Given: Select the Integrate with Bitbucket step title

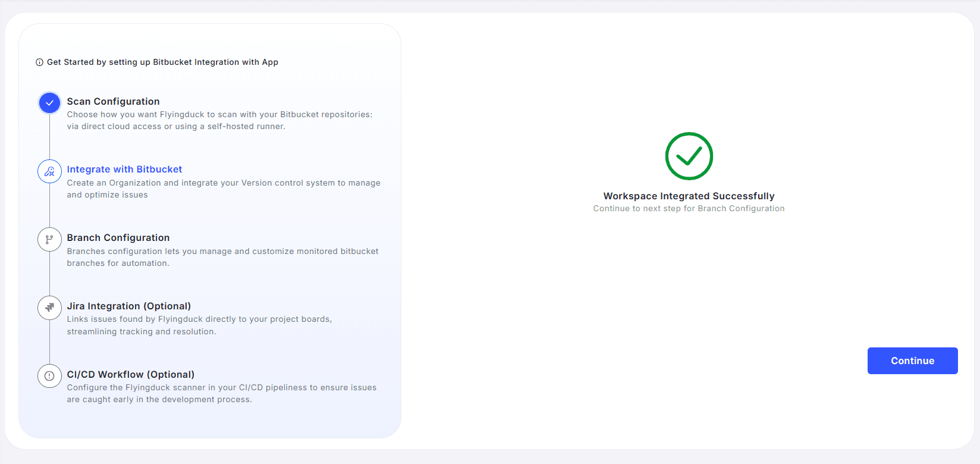Looking at the screenshot, I should pyautogui.click(x=124, y=170).
